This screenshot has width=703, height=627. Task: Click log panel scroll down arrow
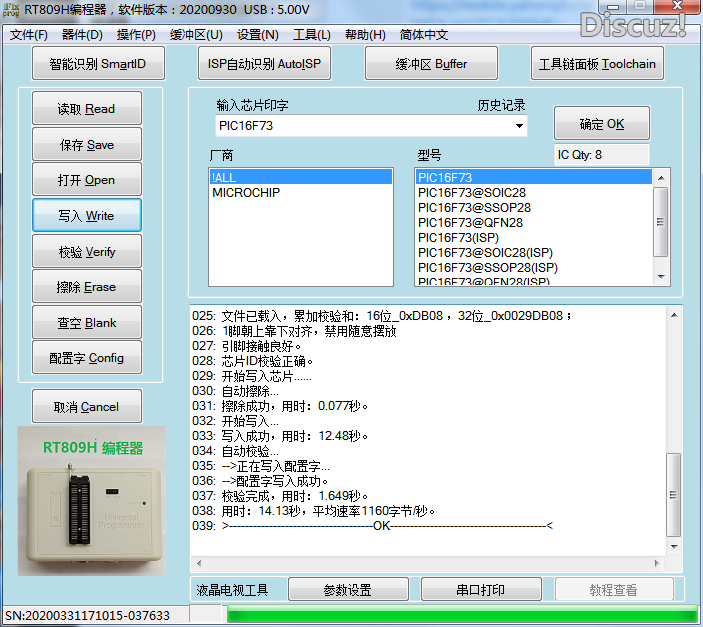(x=674, y=546)
